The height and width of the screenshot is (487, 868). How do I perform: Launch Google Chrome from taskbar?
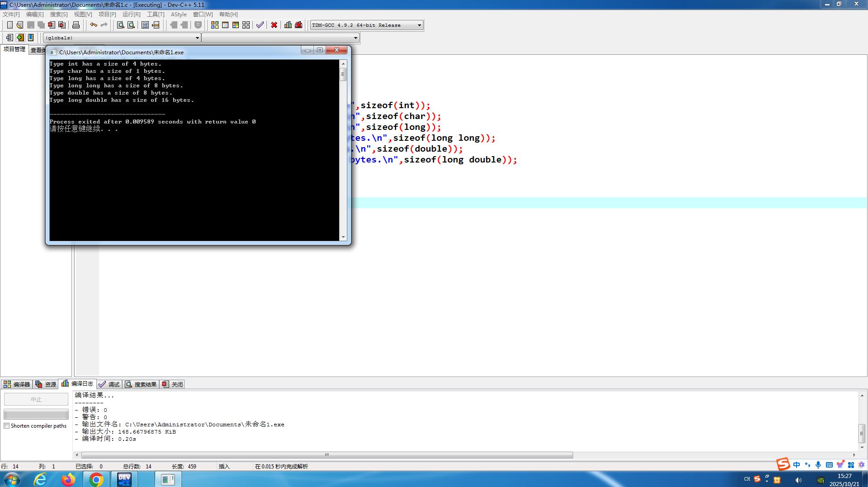click(x=96, y=479)
